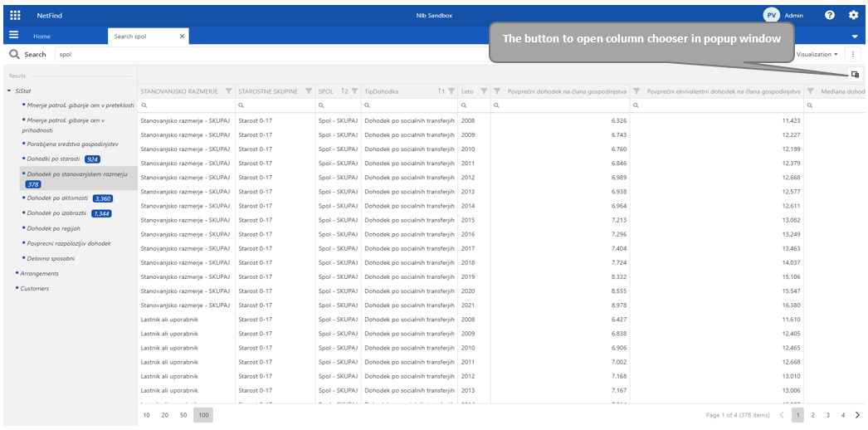The height and width of the screenshot is (430, 868).
Task: Open the help question mark icon
Action: 830,15
